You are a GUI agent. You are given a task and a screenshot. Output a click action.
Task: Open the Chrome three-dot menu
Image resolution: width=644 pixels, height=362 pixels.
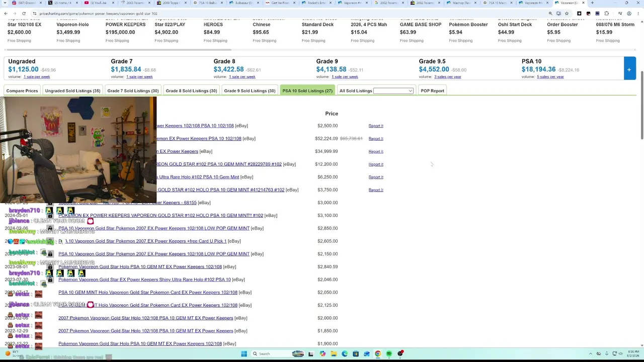click(x=637, y=14)
